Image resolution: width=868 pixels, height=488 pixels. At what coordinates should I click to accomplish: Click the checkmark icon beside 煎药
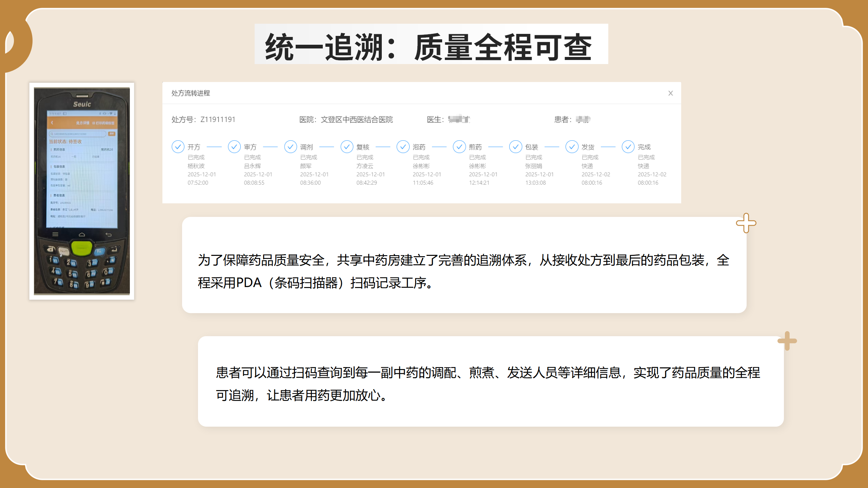click(459, 147)
